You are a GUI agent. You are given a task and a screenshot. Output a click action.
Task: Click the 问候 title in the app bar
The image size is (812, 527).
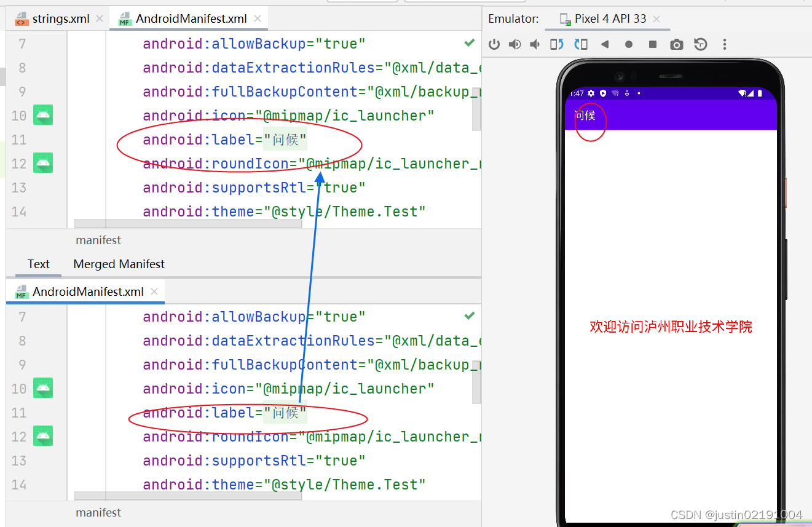click(585, 115)
